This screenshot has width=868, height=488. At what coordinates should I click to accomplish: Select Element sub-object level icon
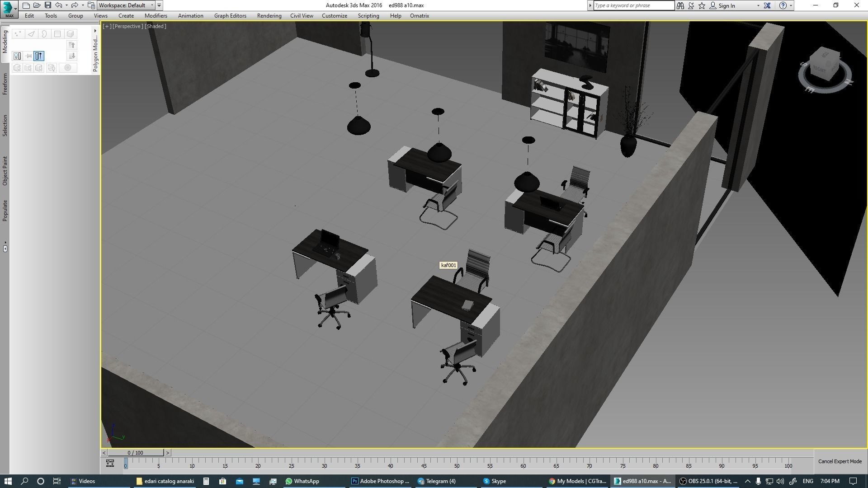pos(70,34)
